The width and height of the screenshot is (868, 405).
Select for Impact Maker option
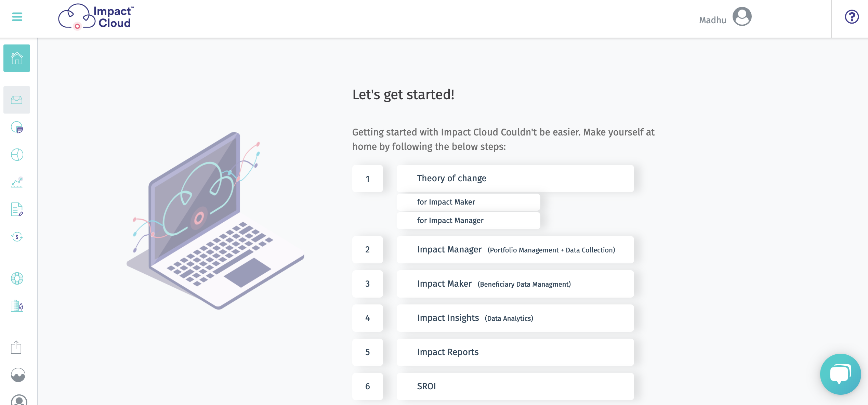468,202
